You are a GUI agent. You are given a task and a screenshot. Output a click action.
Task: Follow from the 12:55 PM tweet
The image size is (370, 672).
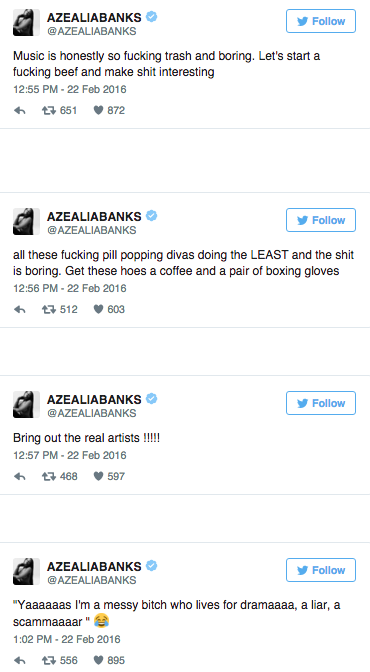click(321, 21)
